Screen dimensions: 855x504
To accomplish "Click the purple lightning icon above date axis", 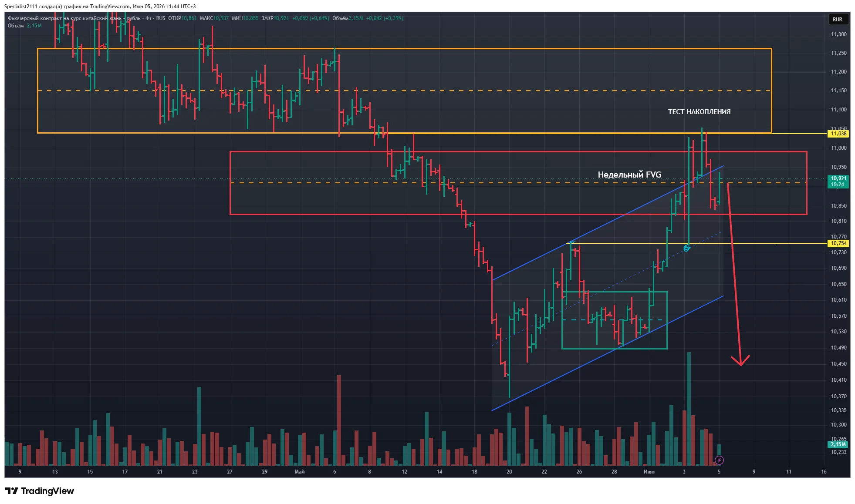I will (719, 460).
